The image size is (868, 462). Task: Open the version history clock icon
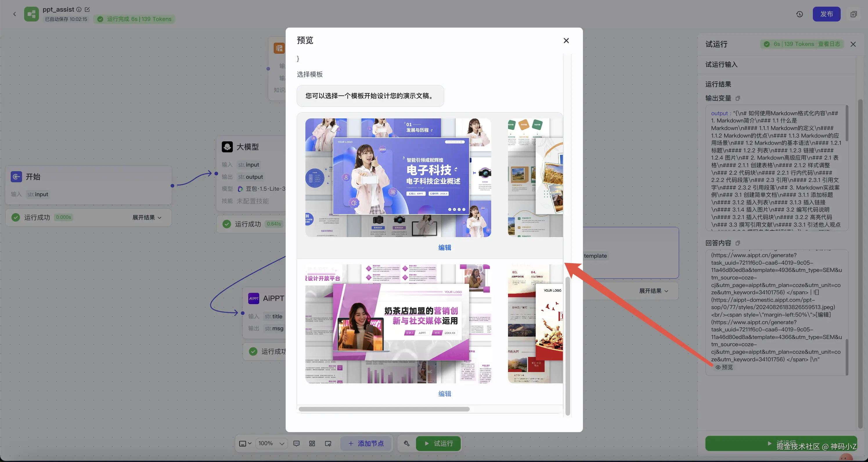tap(799, 14)
